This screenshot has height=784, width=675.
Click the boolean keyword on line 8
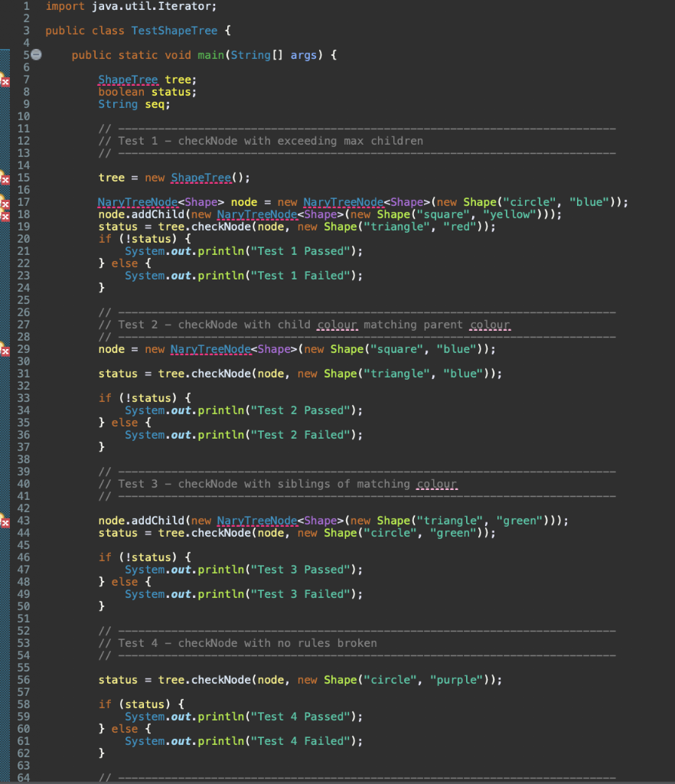click(122, 92)
